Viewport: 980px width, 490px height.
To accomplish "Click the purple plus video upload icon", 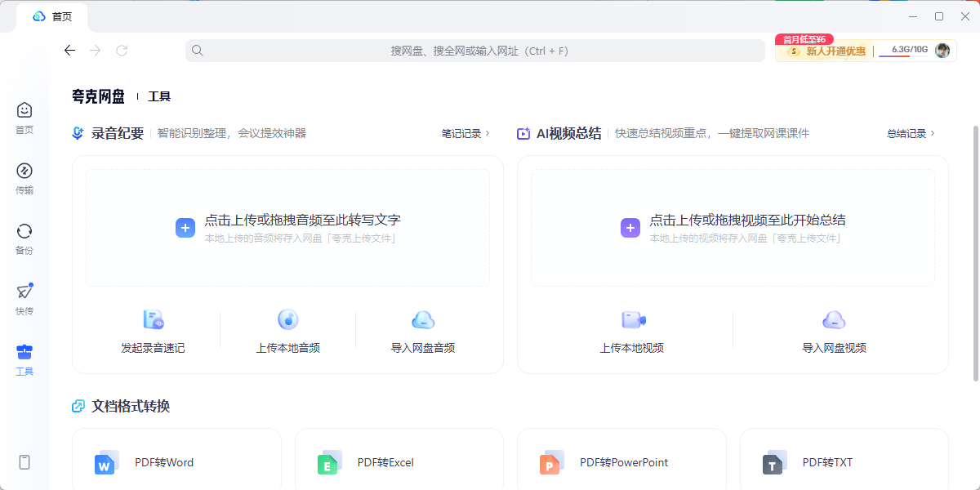I will click(630, 228).
